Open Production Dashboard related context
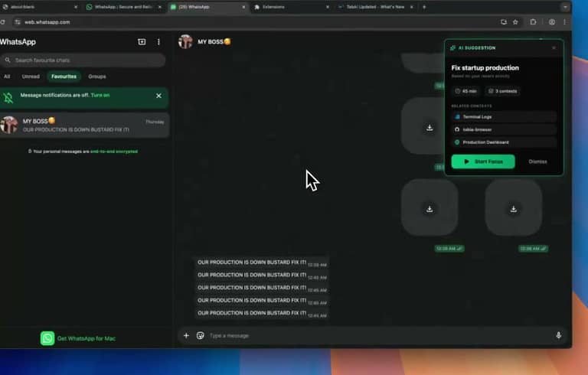This screenshot has width=588, height=375. pyautogui.click(x=504, y=142)
